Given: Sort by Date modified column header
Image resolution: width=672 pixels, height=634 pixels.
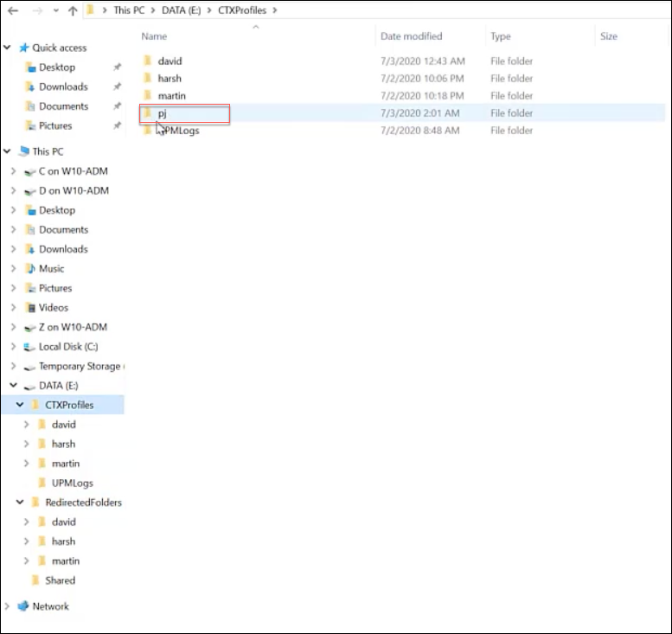Looking at the screenshot, I should [411, 36].
